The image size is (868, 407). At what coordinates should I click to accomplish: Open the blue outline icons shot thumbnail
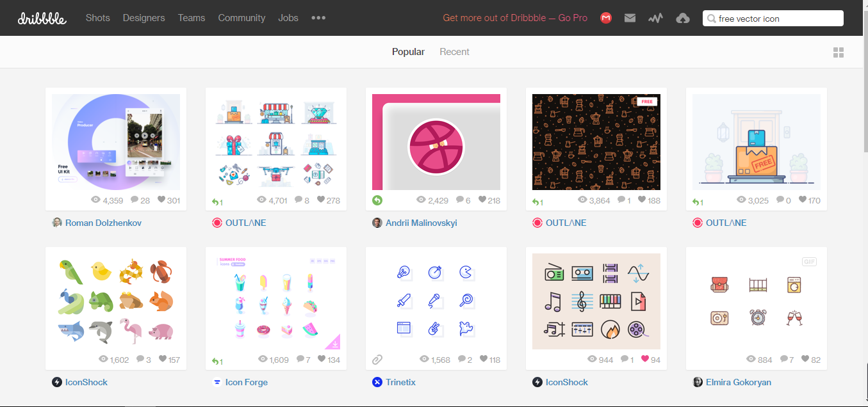point(436,301)
